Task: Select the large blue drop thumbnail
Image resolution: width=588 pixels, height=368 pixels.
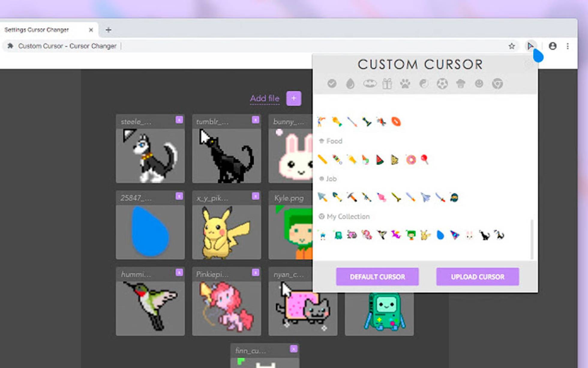Action: coord(150,232)
